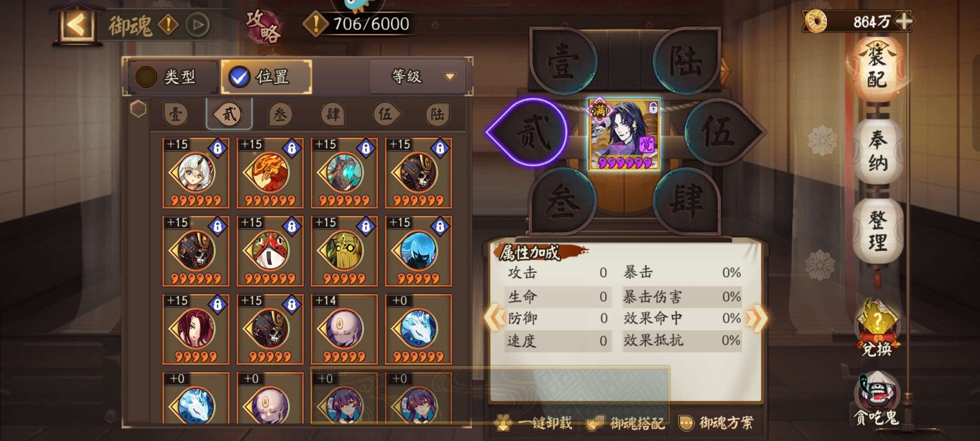Image resolution: width=980 pixels, height=441 pixels.
Task: Switch to the 奉纳 lantern tab
Action: tap(878, 152)
